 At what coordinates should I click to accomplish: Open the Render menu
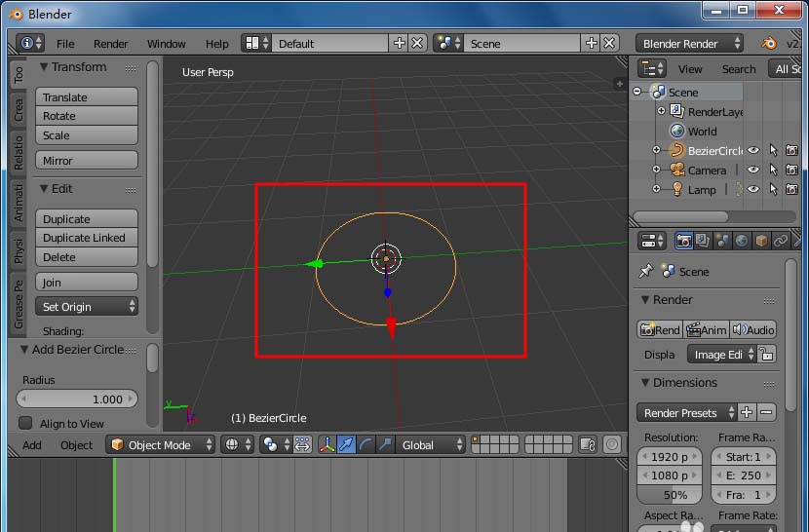click(110, 44)
